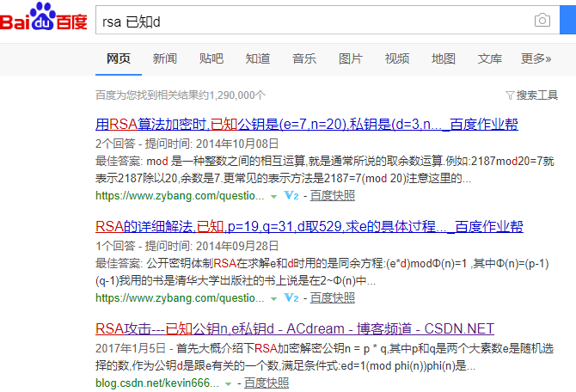Click the Baidu logo

tap(44, 16)
